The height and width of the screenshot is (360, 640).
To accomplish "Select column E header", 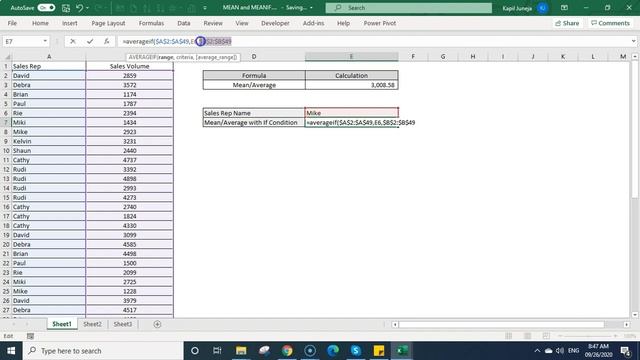I will point(351,57).
